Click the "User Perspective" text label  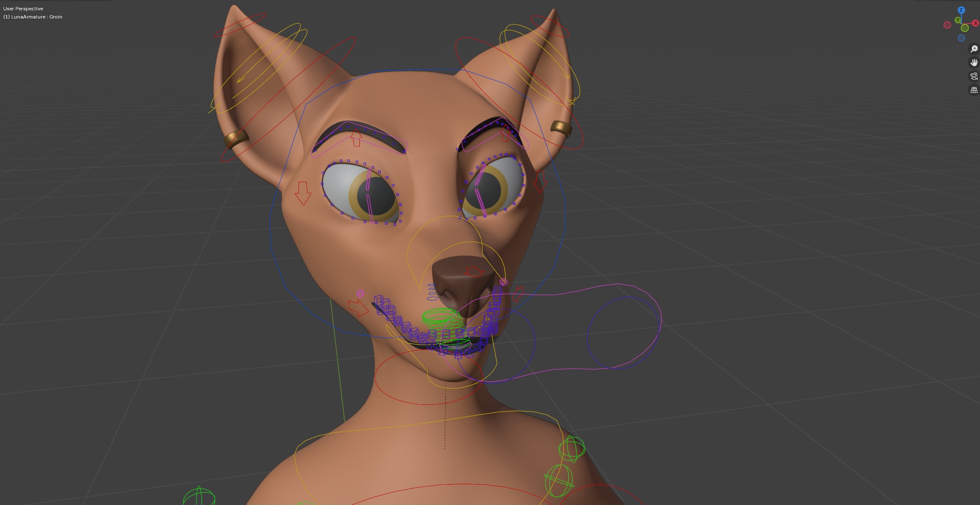[23, 9]
